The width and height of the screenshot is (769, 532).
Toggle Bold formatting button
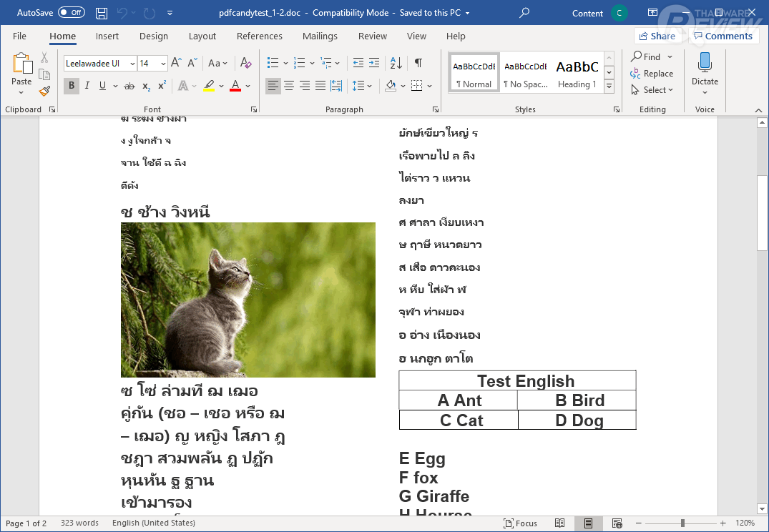point(72,86)
